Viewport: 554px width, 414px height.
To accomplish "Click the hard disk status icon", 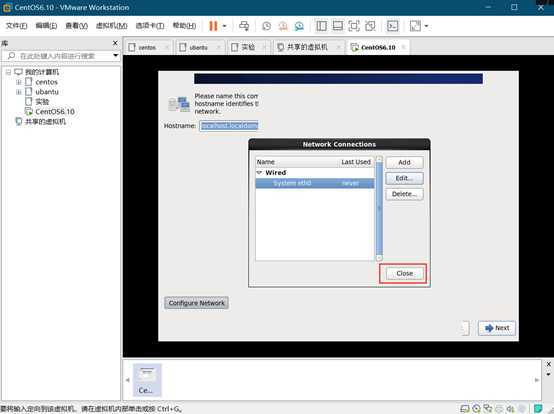I will tap(465, 409).
